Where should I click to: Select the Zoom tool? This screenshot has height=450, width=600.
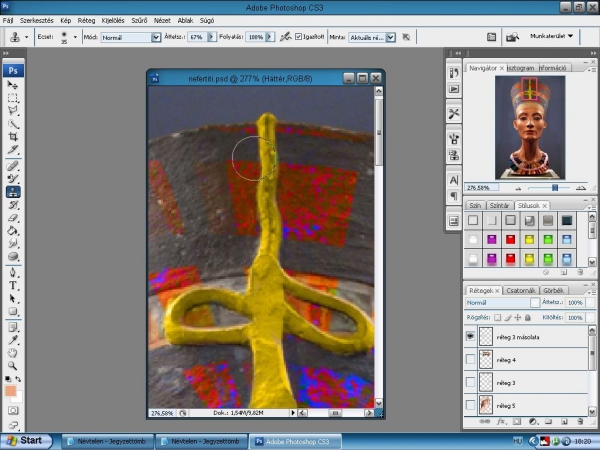[x=13, y=366]
